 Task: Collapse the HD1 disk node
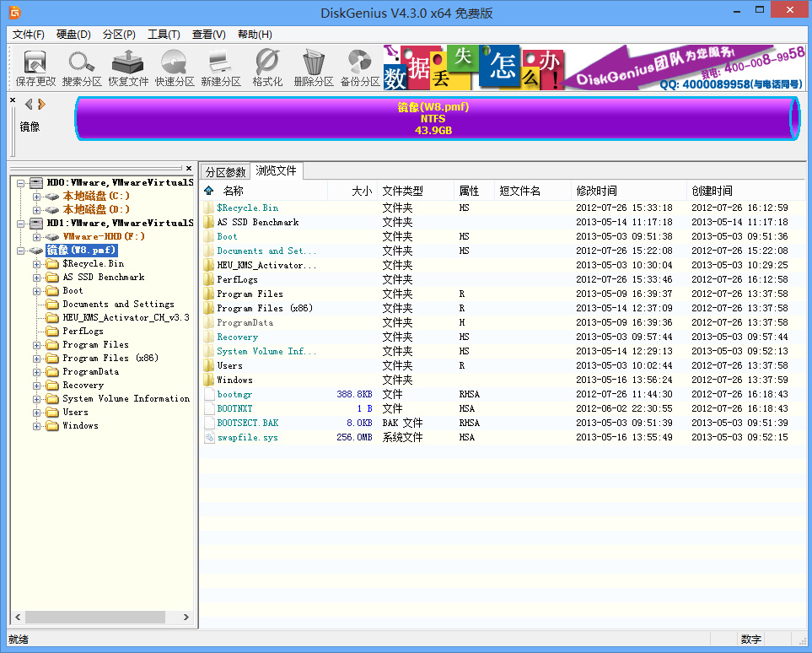[20, 224]
